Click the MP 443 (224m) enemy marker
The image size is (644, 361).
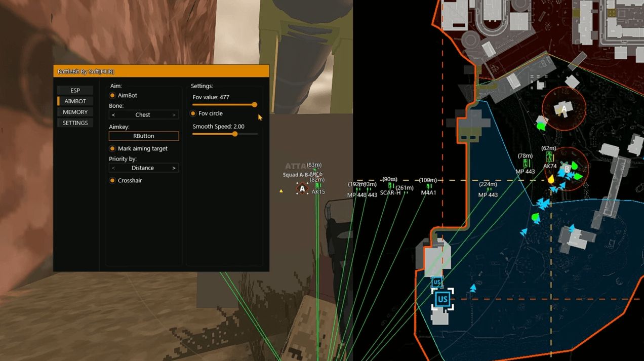[x=489, y=189]
